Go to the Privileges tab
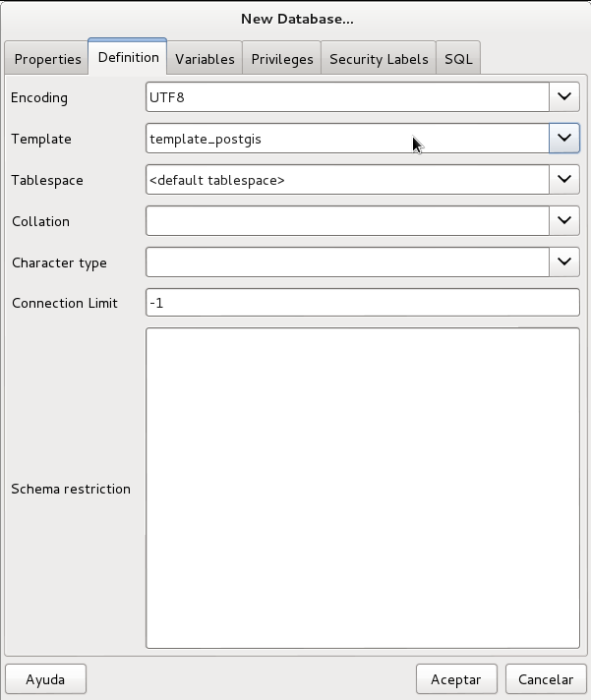 coord(281,58)
